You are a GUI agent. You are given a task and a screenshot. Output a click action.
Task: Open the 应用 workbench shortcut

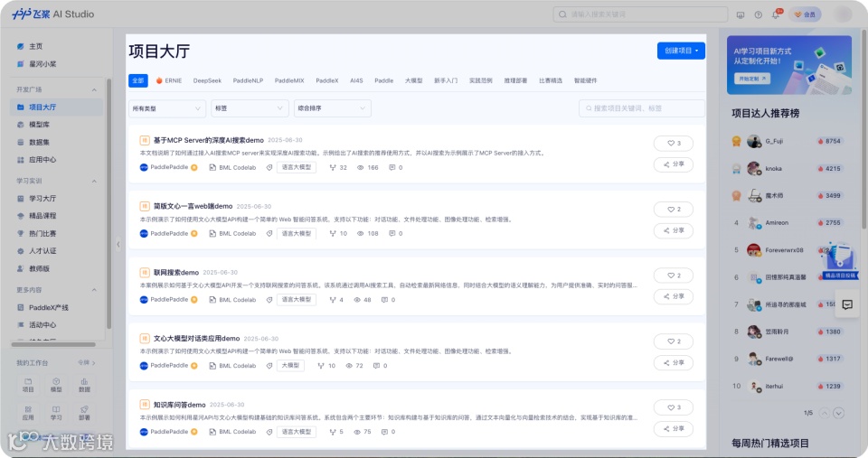(x=28, y=413)
